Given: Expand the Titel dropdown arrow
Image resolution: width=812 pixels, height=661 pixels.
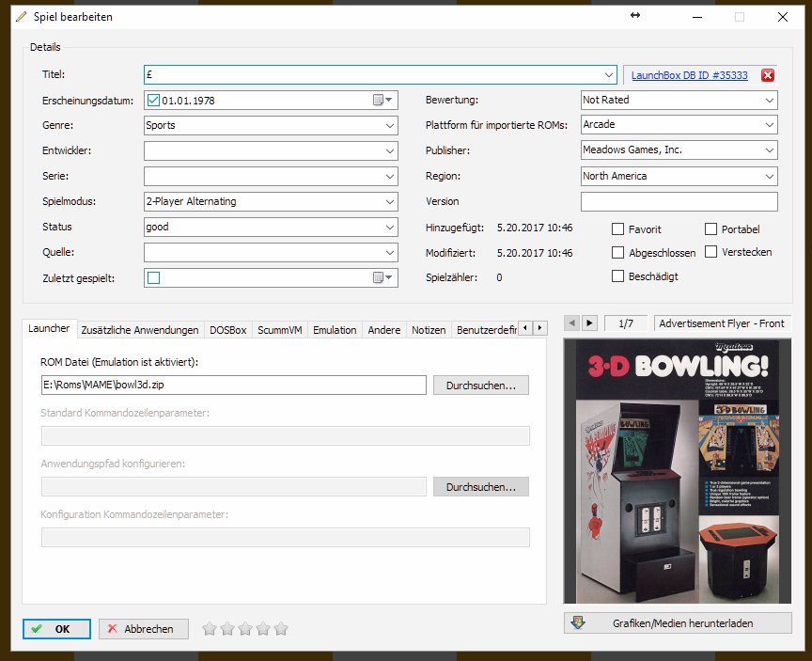Looking at the screenshot, I should (x=609, y=75).
